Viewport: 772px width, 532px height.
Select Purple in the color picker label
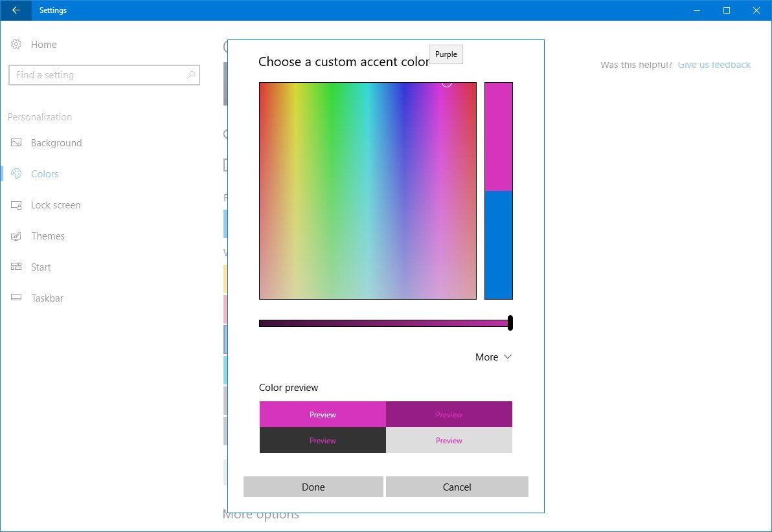pyautogui.click(x=446, y=54)
